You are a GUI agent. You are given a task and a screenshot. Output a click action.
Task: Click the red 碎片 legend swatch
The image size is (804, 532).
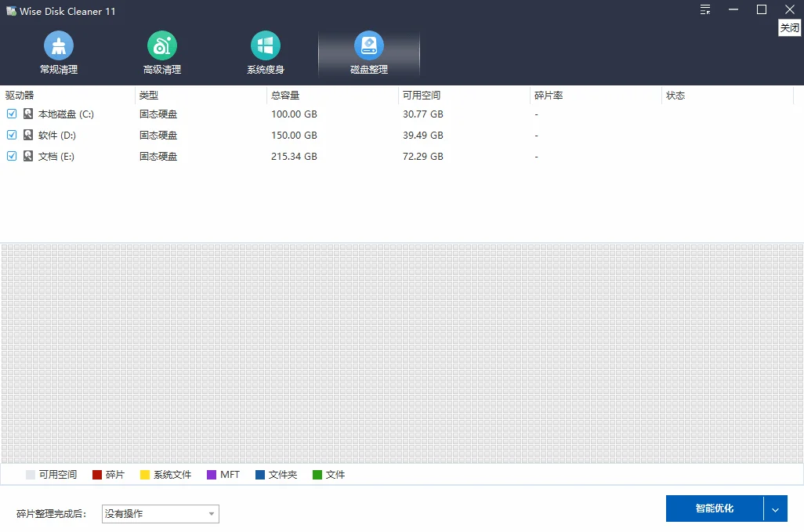click(x=97, y=474)
